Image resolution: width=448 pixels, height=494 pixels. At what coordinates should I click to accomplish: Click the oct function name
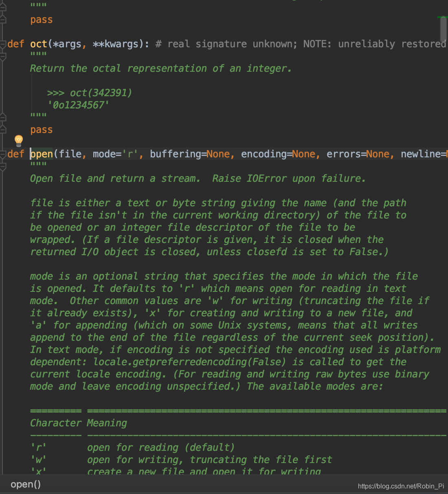click(39, 44)
